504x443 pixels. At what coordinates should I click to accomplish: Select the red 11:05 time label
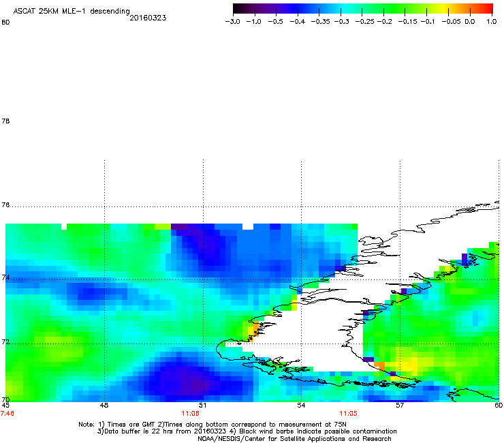[349, 414]
